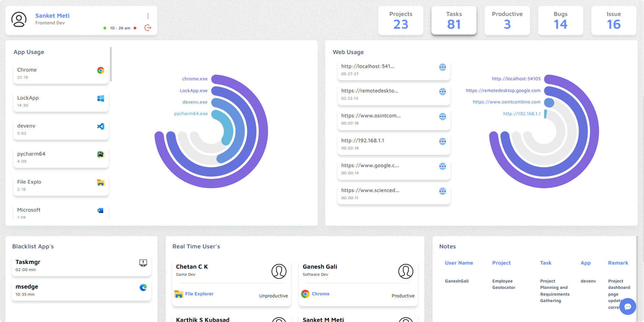Screen dimensions: 644x322
Task: Click the Visual Studio icon on devenv card
Action: point(101,126)
